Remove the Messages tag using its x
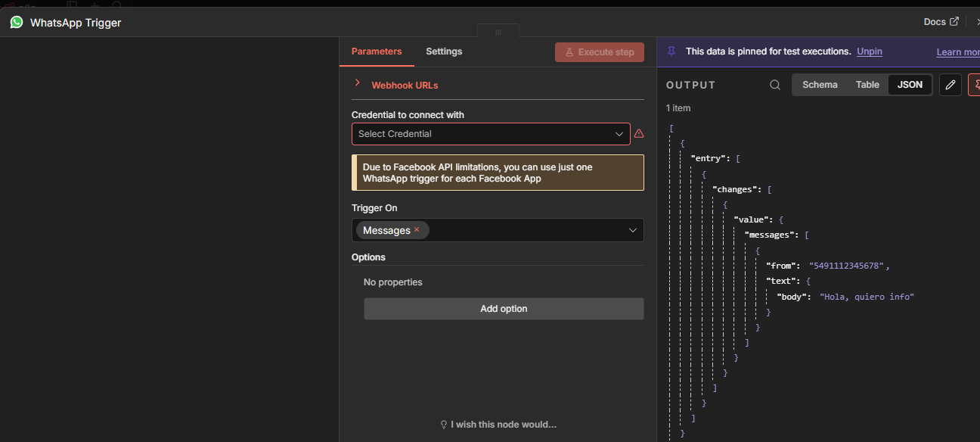 point(417,230)
